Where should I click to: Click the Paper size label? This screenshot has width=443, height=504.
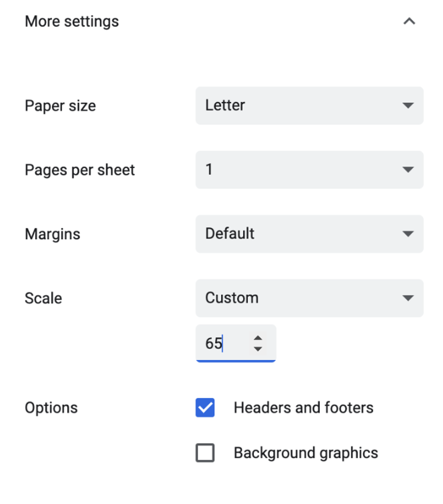(x=60, y=106)
